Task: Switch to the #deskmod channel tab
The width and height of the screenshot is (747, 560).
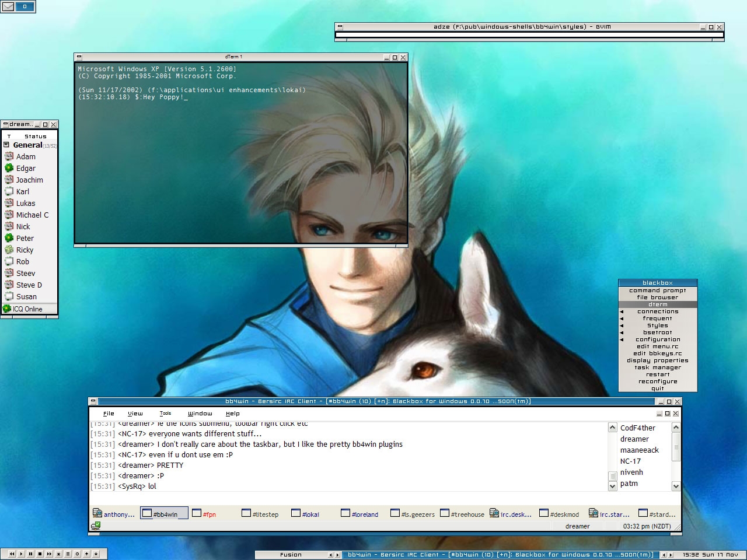Action: click(x=561, y=514)
